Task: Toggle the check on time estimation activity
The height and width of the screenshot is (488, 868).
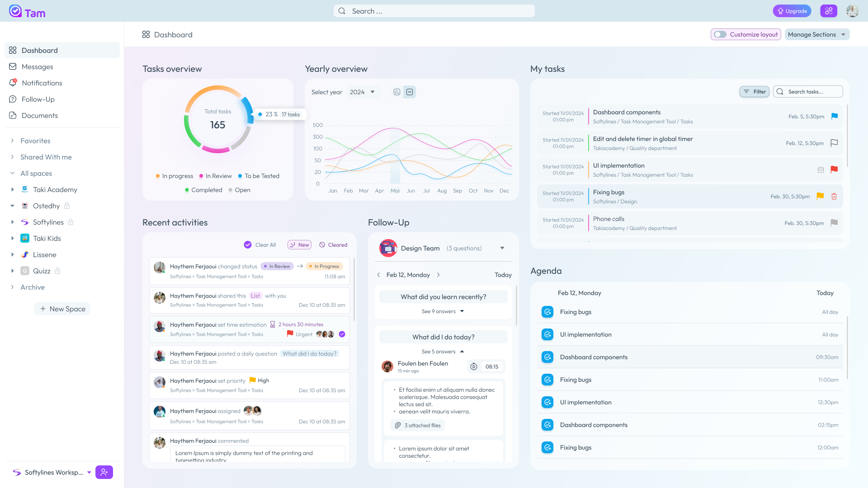Action: (x=342, y=334)
